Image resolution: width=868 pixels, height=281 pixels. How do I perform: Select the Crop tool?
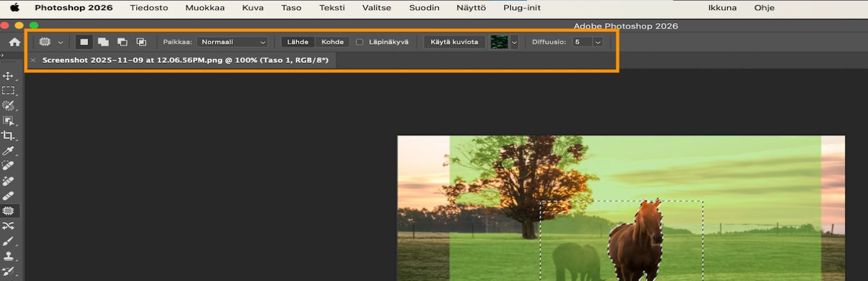(8, 136)
